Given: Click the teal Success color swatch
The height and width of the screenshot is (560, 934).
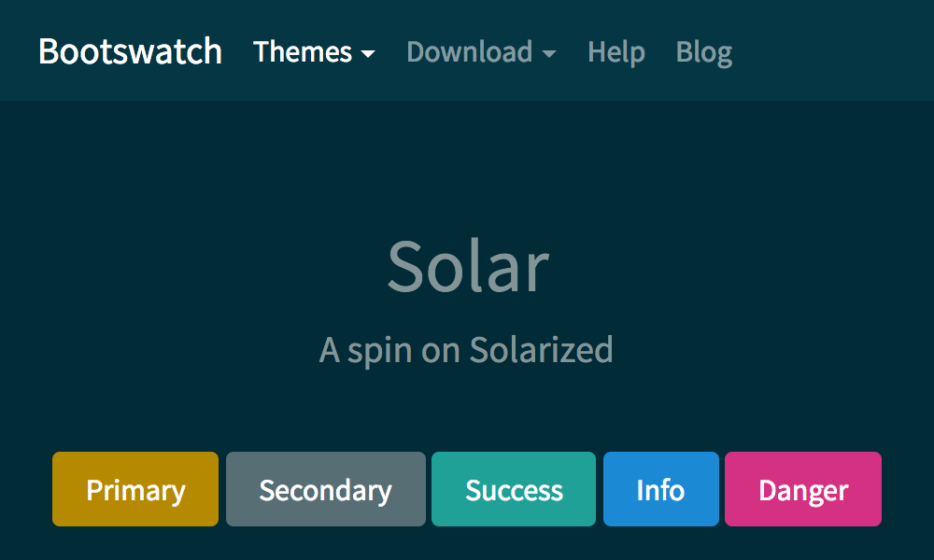Looking at the screenshot, I should coord(513,489).
